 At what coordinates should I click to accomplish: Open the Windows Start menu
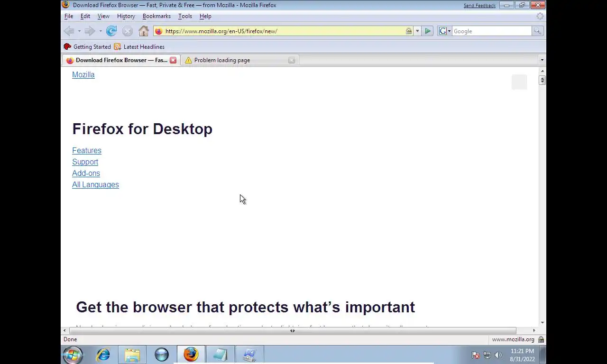(x=73, y=355)
